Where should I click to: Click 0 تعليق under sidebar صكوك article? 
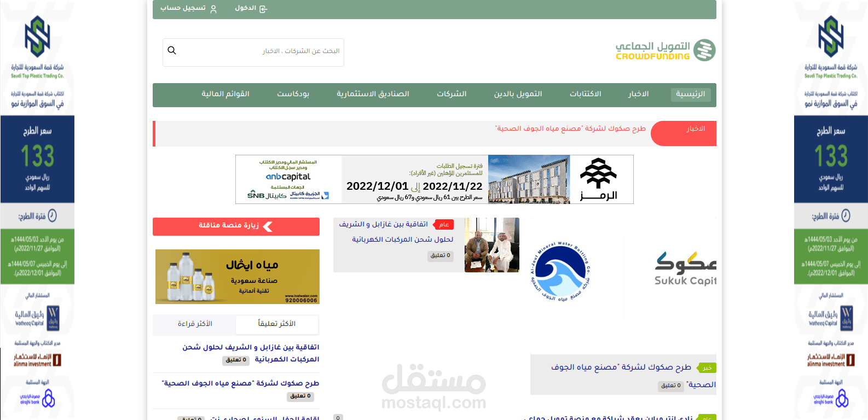[300, 396]
